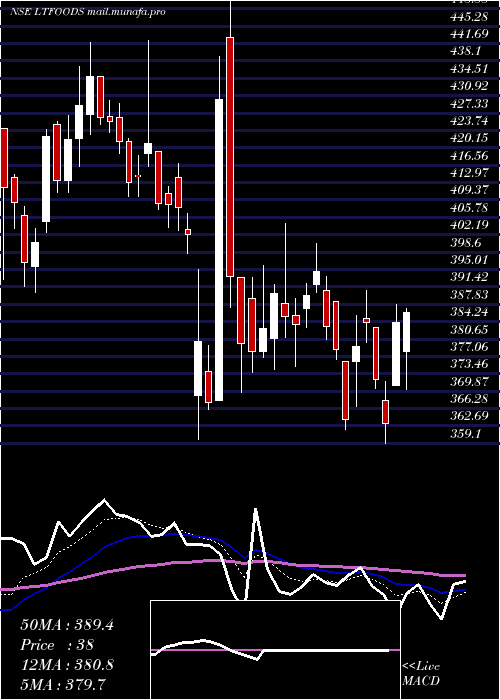
Task: Select the 434.51 price axis label
Action: [x=469, y=69]
